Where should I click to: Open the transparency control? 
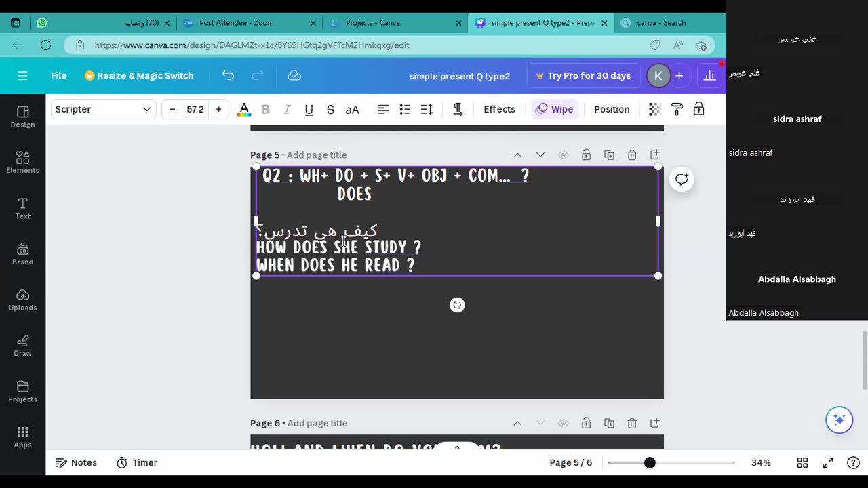pyautogui.click(x=655, y=109)
